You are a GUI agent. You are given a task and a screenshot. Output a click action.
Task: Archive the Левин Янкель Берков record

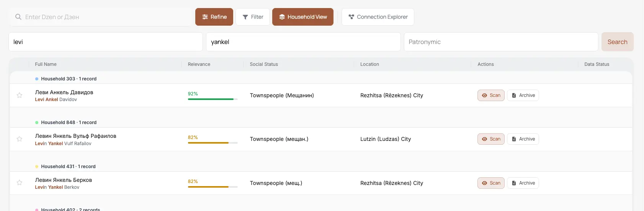(x=523, y=183)
